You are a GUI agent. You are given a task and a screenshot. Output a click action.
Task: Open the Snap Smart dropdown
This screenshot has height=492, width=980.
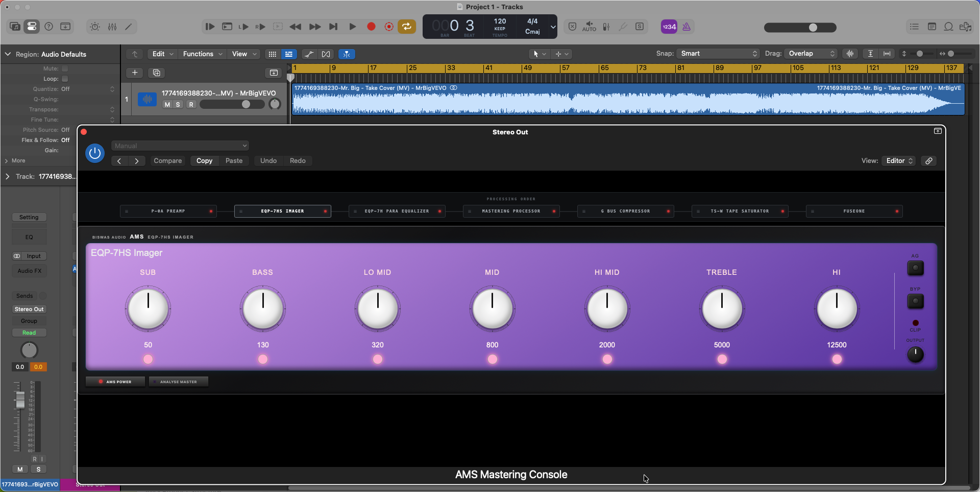(718, 54)
